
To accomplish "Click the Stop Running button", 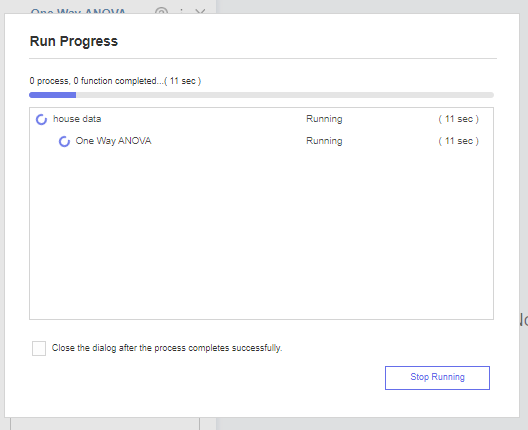I will point(437,378).
